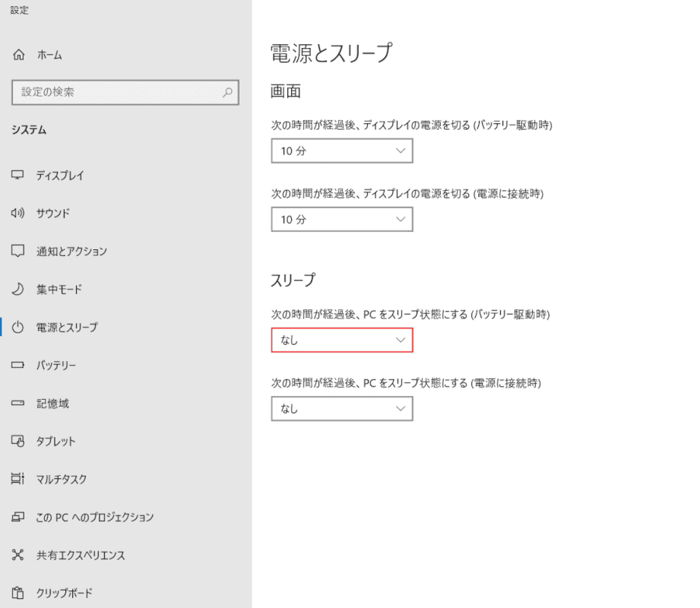Click the 設定の検索 search field
Screen dimensions: 700x608
pos(125,93)
